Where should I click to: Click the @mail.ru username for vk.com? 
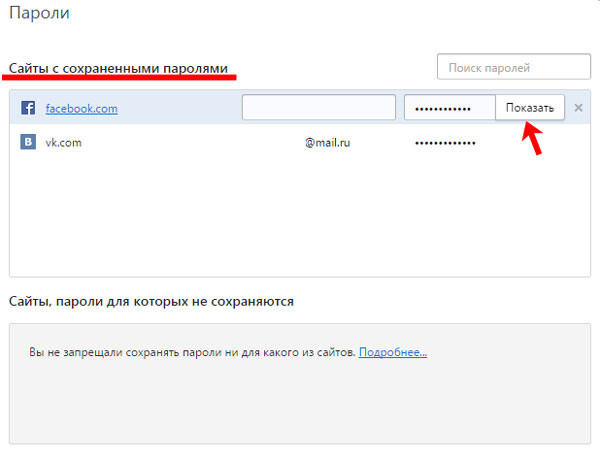click(328, 143)
